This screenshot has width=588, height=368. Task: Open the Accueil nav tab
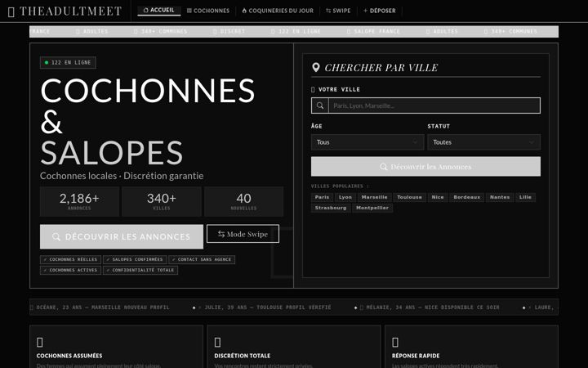click(x=159, y=10)
